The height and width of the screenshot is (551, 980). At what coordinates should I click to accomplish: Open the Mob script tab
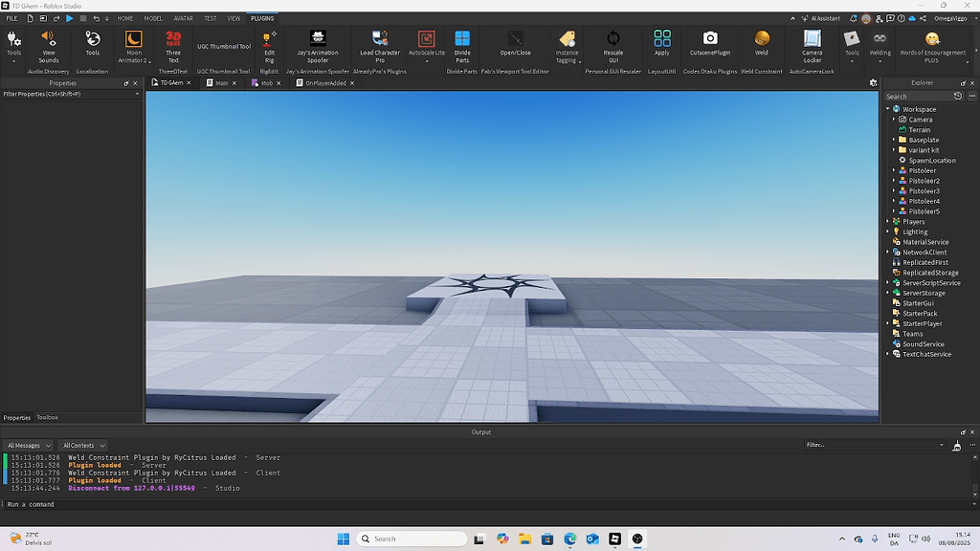pos(267,82)
